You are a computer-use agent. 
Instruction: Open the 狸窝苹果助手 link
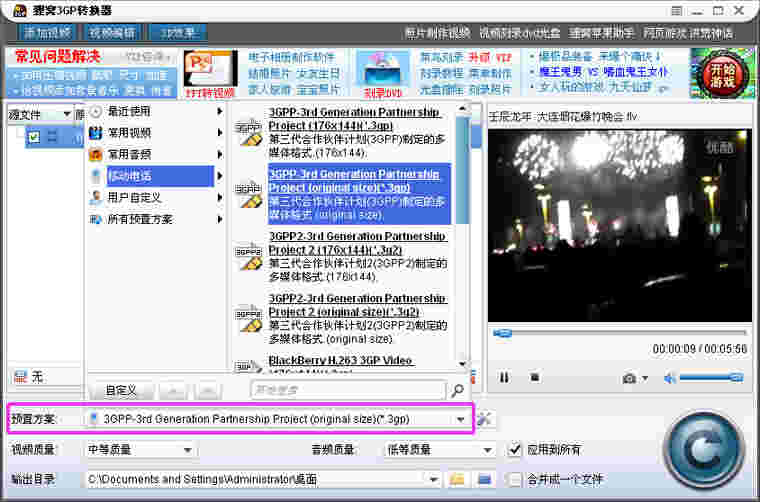(601, 33)
